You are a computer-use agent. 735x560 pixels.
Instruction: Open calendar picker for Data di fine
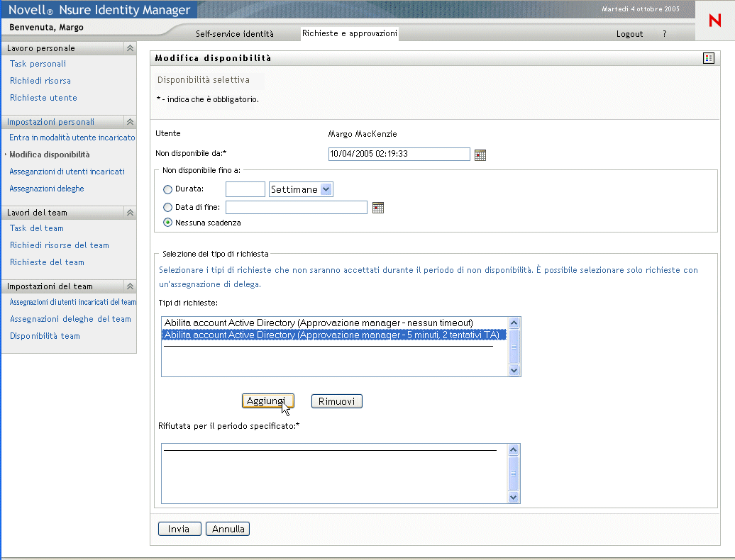[x=378, y=208]
